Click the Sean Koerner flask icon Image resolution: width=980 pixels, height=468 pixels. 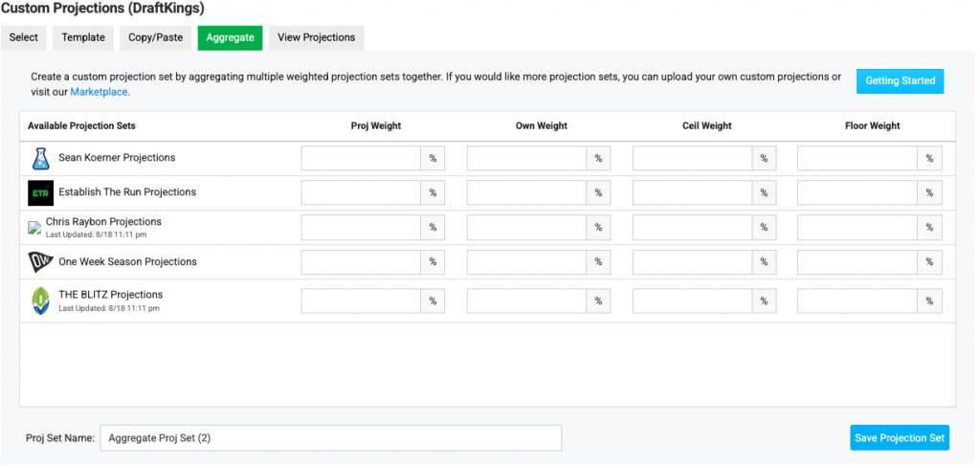(40, 159)
